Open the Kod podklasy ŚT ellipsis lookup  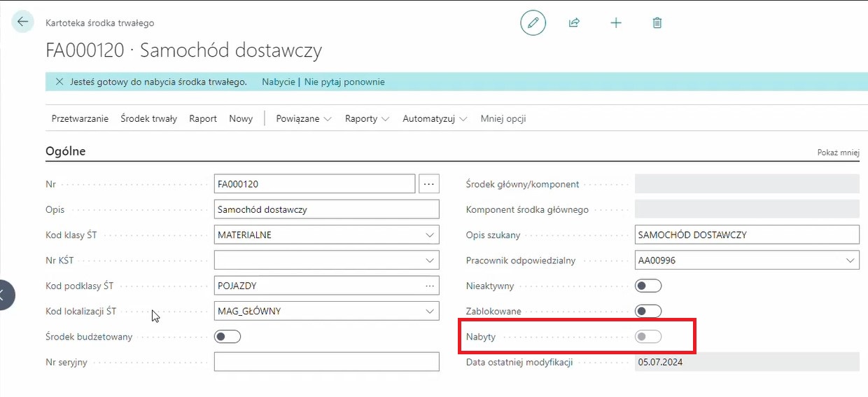tap(430, 286)
